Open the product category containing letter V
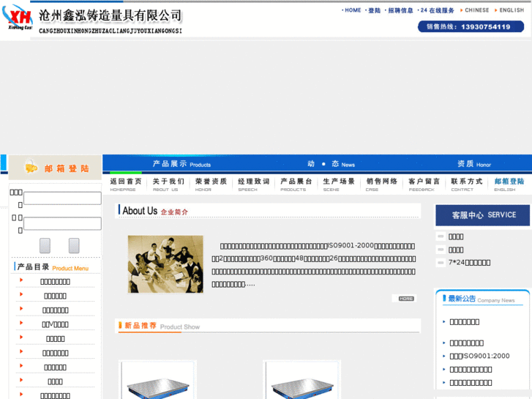This screenshot has width=532, height=399. (56, 324)
